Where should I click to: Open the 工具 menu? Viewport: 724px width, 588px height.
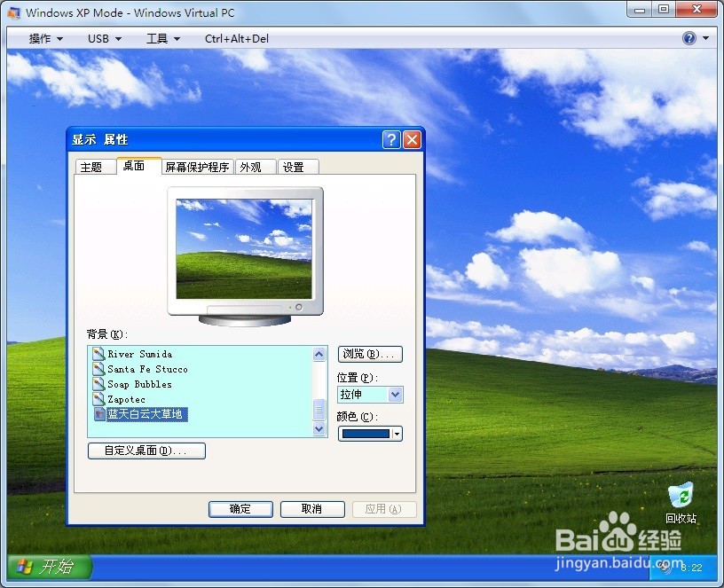[x=162, y=39]
